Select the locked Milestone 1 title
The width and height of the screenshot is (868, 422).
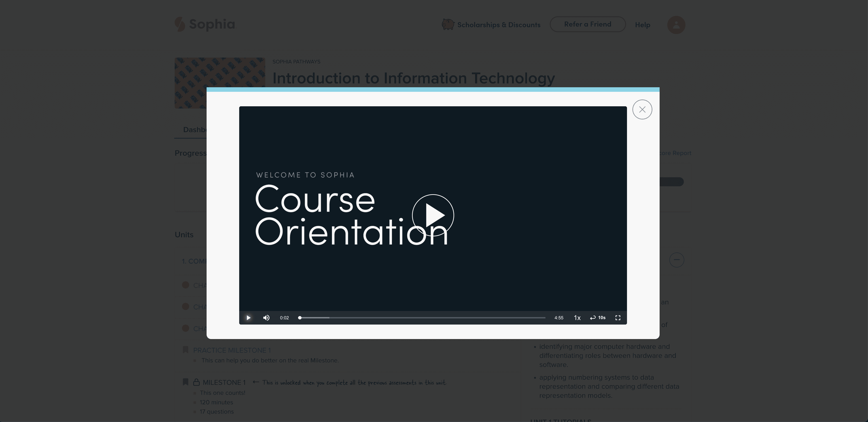tap(224, 383)
